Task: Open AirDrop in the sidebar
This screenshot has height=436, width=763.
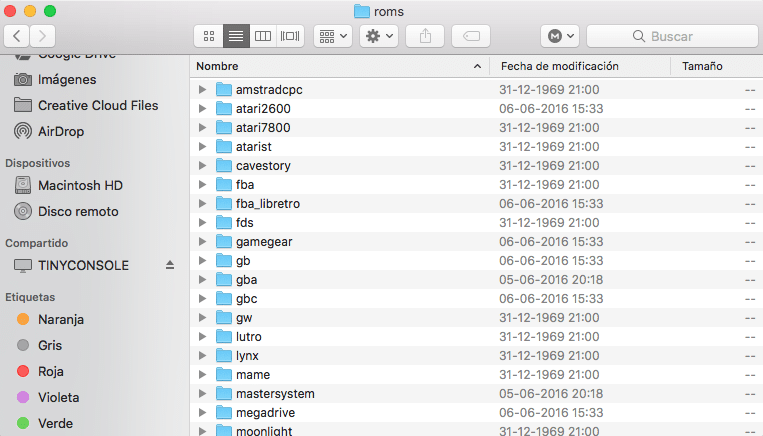Action: point(49,131)
